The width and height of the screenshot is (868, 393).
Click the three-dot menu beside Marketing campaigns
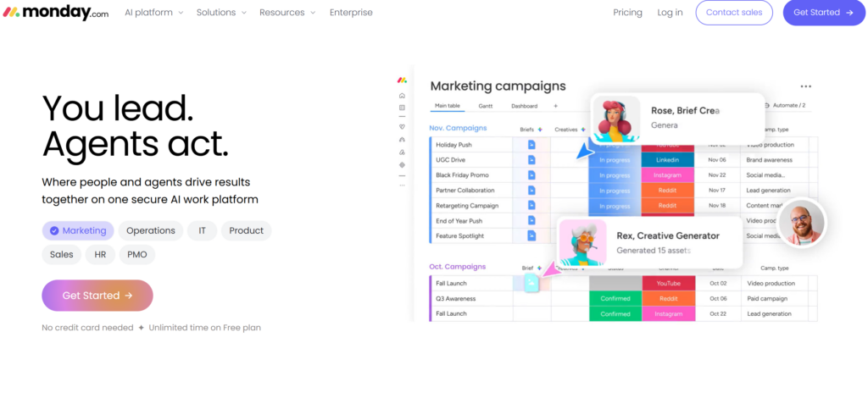point(805,86)
